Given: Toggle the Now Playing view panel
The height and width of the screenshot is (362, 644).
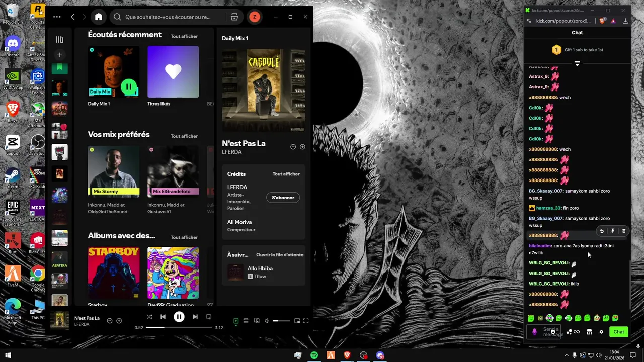Looking at the screenshot, I should [236, 321].
